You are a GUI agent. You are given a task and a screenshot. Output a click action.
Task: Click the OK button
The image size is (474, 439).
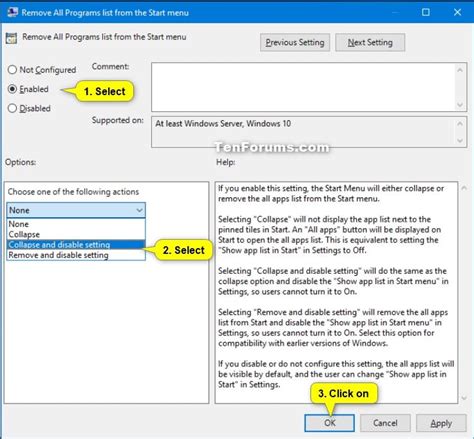click(x=329, y=423)
